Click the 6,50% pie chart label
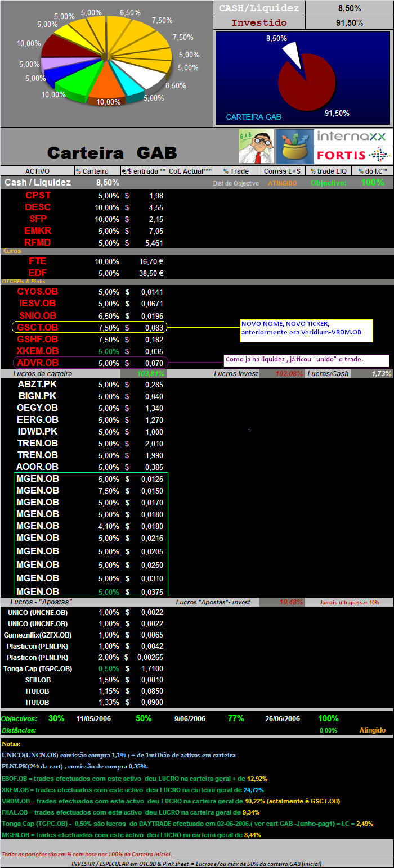Viewport: 394px width, 868px height. [130, 12]
